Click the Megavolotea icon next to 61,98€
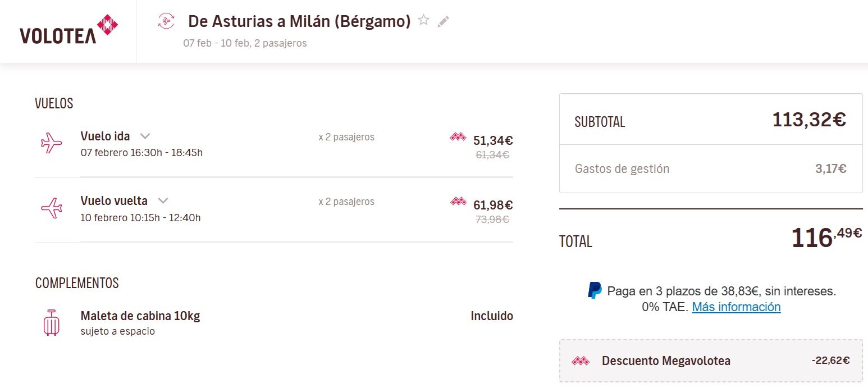868x388 pixels. [458, 202]
